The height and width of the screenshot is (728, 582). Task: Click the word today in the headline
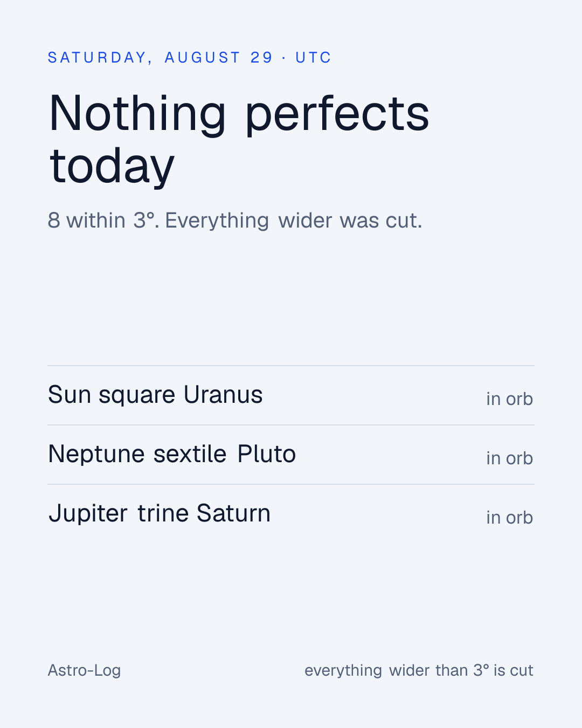pyautogui.click(x=112, y=166)
